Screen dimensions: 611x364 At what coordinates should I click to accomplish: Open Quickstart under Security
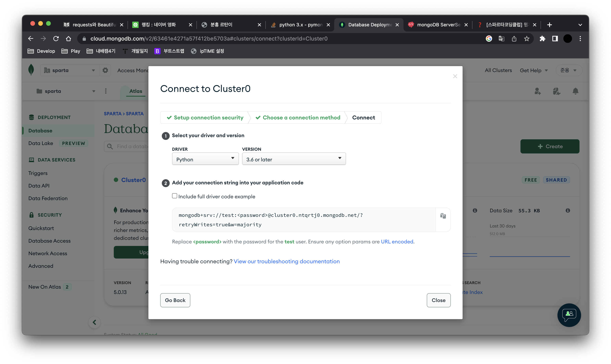pyautogui.click(x=41, y=228)
